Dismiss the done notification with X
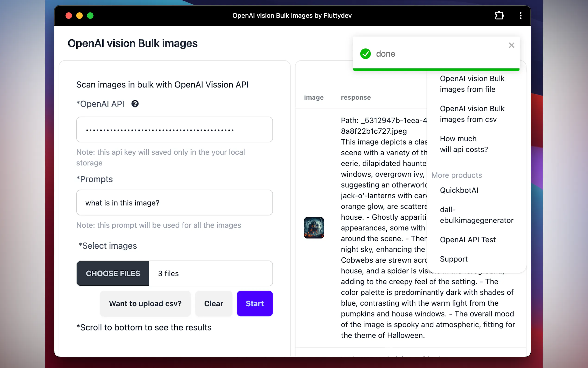This screenshot has width=588, height=368. (x=511, y=45)
